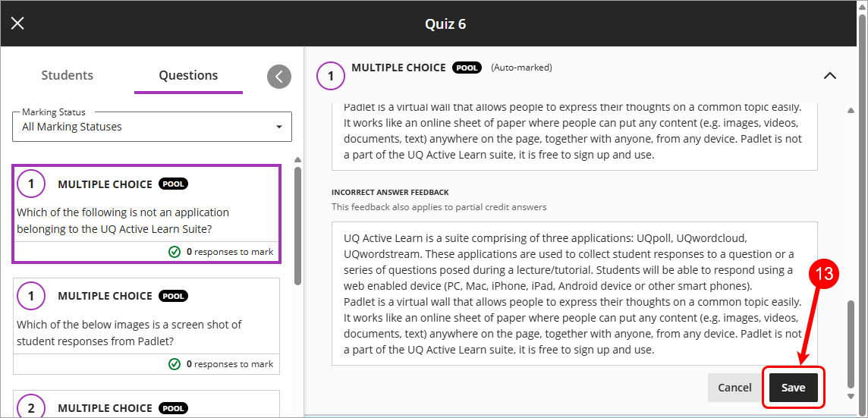Click the green checkmark on the Padlet question card
The width and height of the screenshot is (868, 418).
pyautogui.click(x=175, y=364)
